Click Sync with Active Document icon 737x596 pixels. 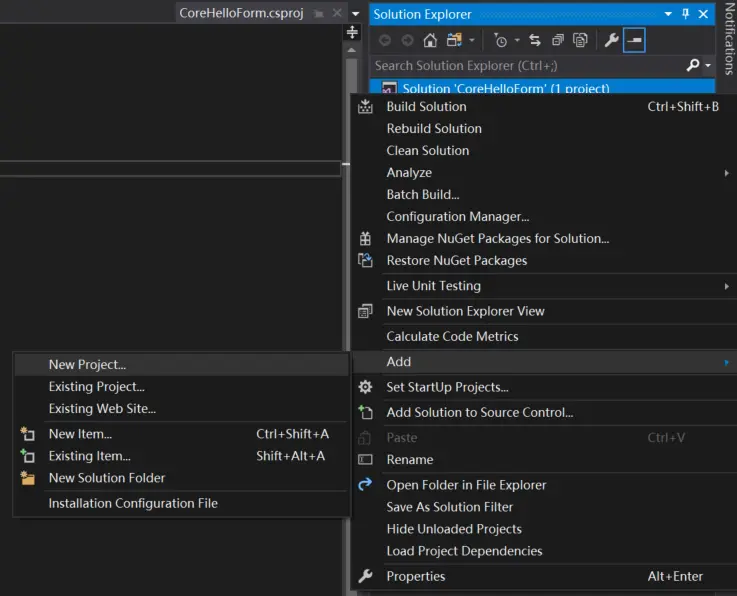pyautogui.click(x=535, y=40)
